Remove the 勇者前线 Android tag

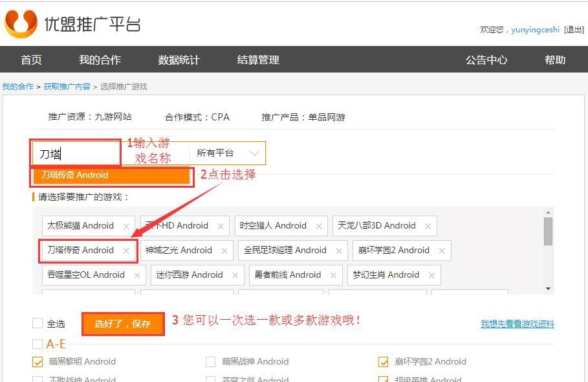pos(333,276)
